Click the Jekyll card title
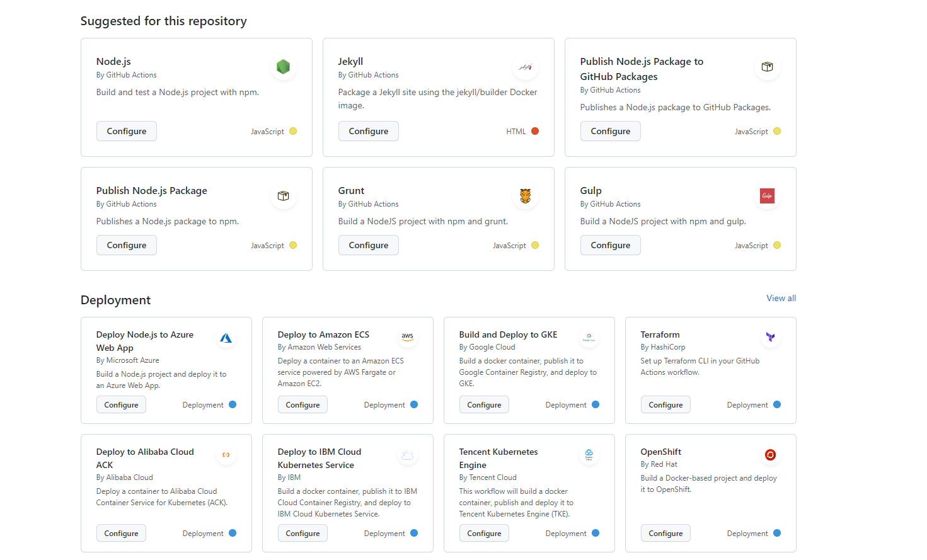The width and height of the screenshot is (927, 560). tap(350, 61)
